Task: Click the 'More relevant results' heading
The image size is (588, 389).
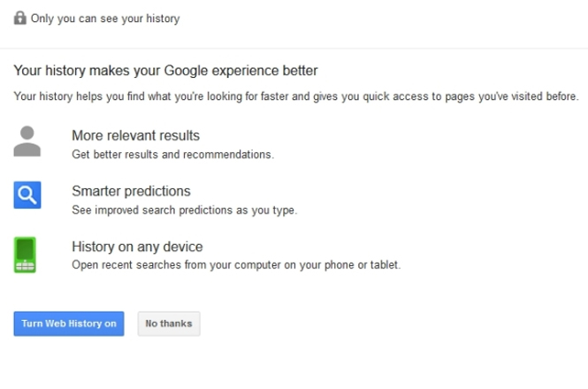Action: coord(136,135)
